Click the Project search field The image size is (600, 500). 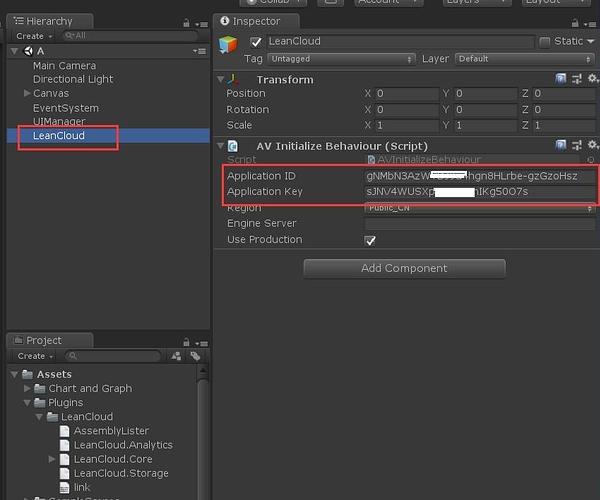click(113, 356)
